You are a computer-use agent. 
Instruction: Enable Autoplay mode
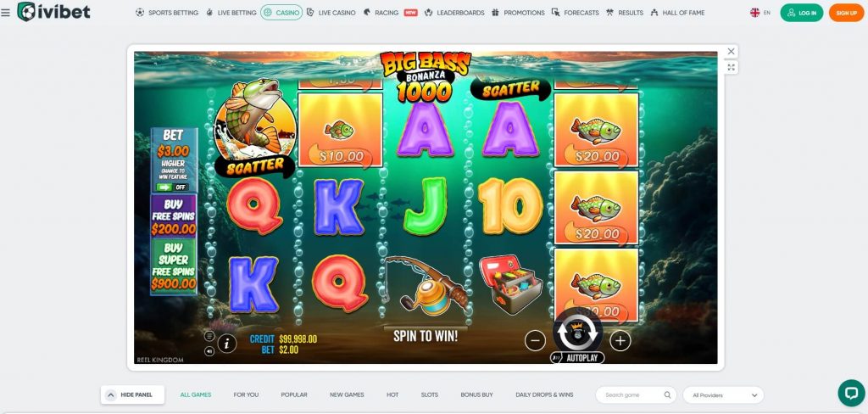pyautogui.click(x=577, y=358)
